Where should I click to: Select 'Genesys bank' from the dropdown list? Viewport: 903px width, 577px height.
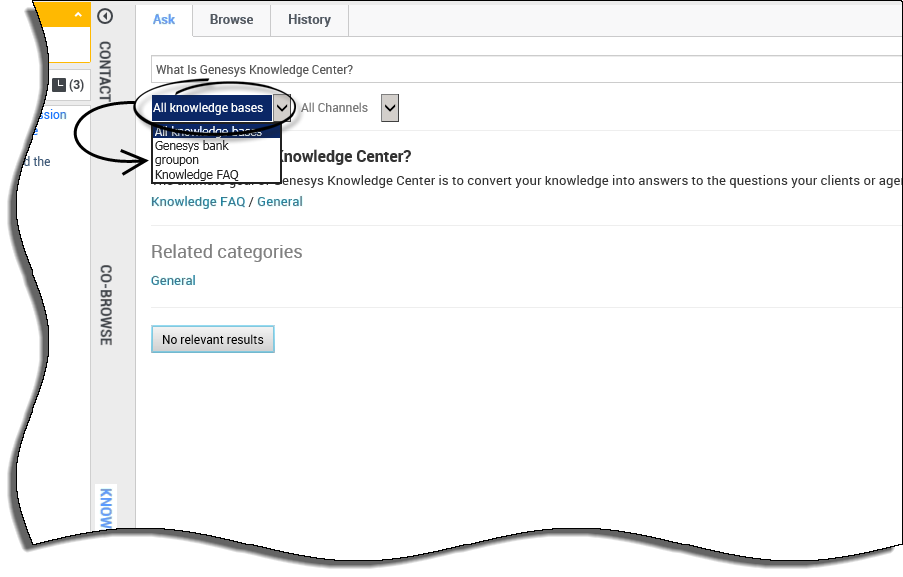click(190, 145)
